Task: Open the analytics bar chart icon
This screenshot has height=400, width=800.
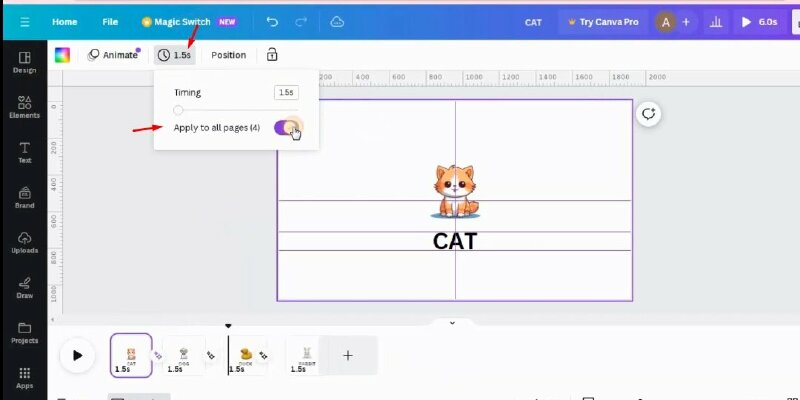Action: tap(714, 21)
